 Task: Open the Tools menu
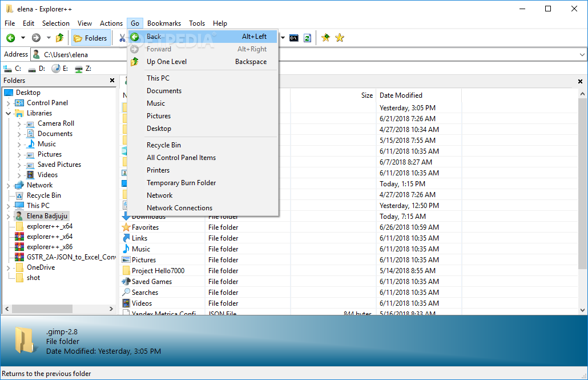(197, 23)
